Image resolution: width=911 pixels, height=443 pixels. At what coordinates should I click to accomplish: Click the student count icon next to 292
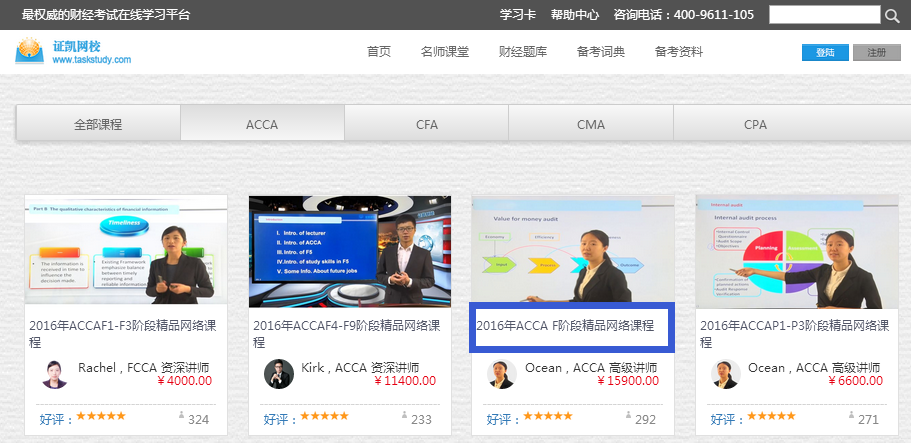coord(629,416)
